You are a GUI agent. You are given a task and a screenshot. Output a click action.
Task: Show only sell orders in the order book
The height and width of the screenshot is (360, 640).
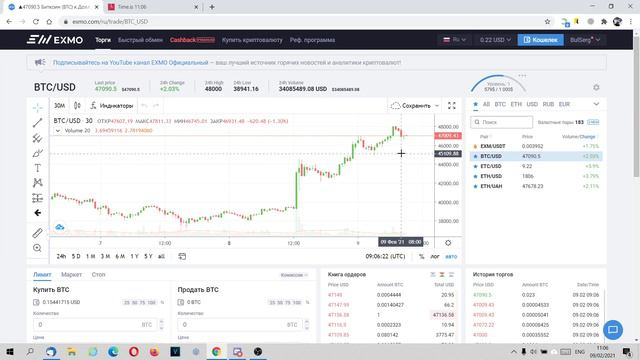coord(433,275)
